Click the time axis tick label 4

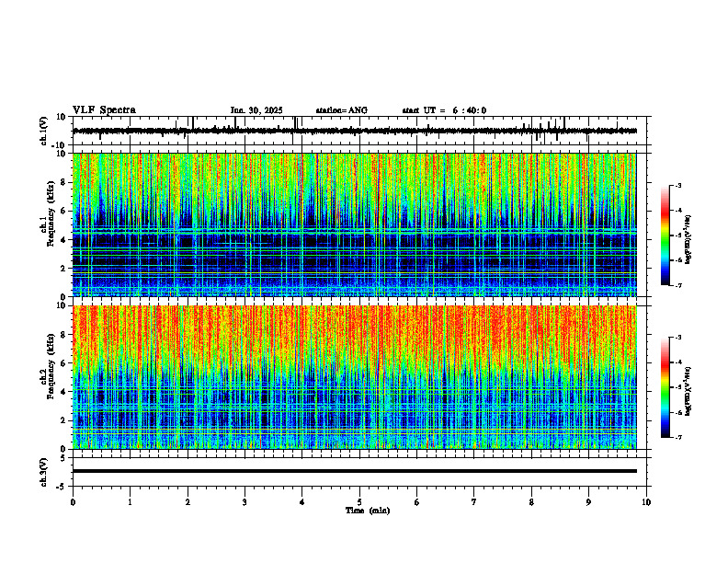coord(302,502)
